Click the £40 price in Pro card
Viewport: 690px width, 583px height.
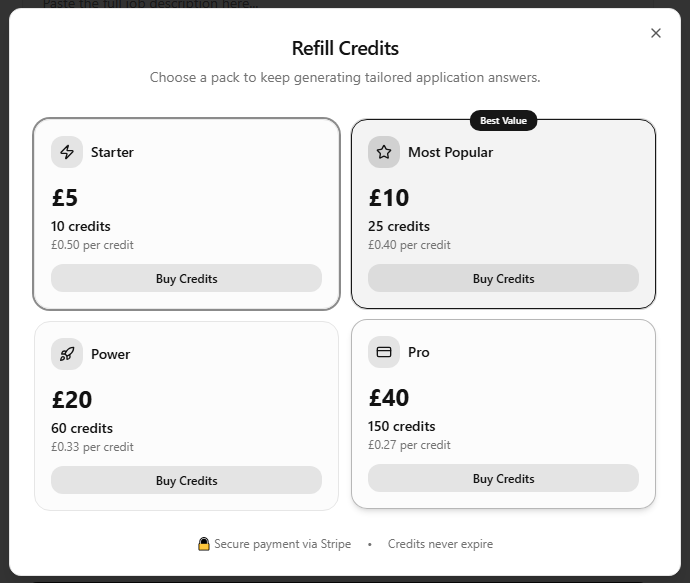tap(389, 398)
